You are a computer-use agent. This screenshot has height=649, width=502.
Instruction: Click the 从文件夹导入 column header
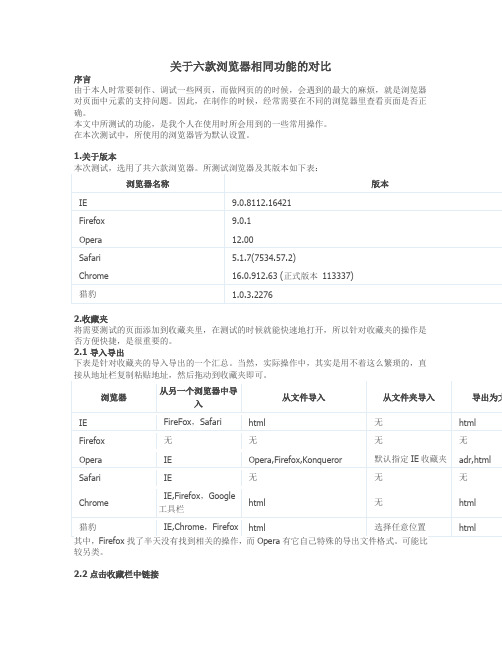point(409,398)
